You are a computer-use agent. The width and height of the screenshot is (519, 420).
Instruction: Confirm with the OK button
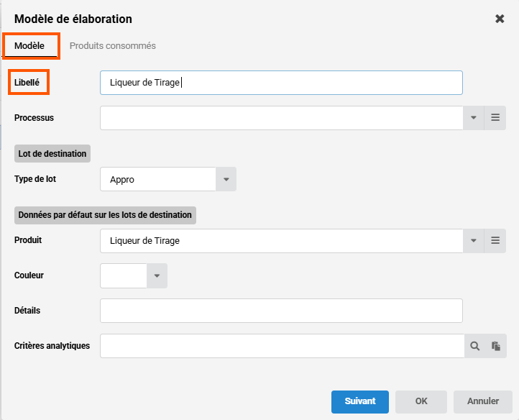click(421, 401)
